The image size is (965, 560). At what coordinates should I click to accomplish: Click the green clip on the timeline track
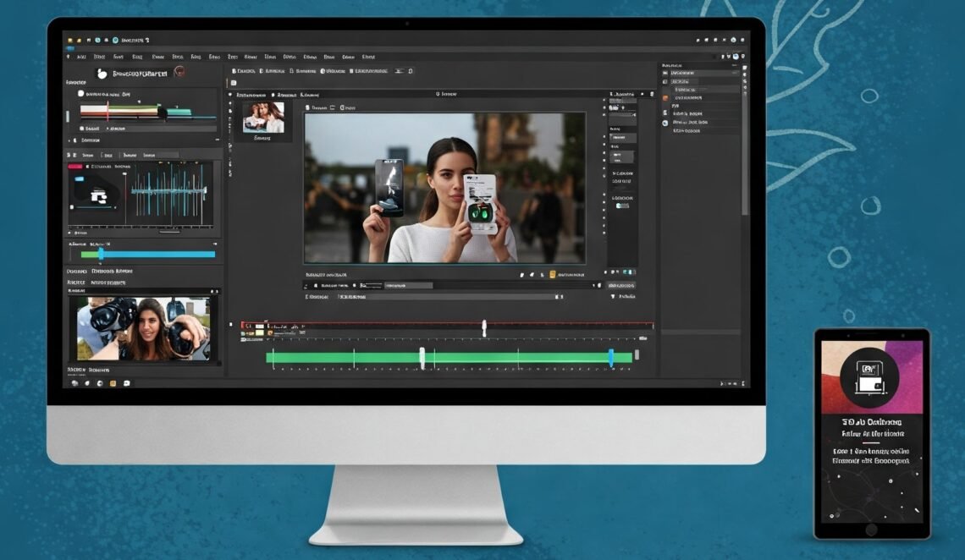point(449,358)
